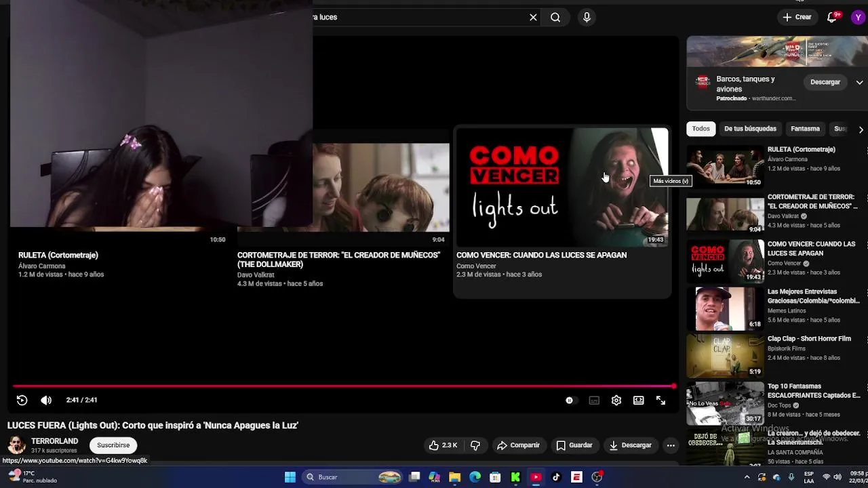Open 'Memes Latinos' channel name
This screenshot has width=868, height=488.
coord(787,311)
